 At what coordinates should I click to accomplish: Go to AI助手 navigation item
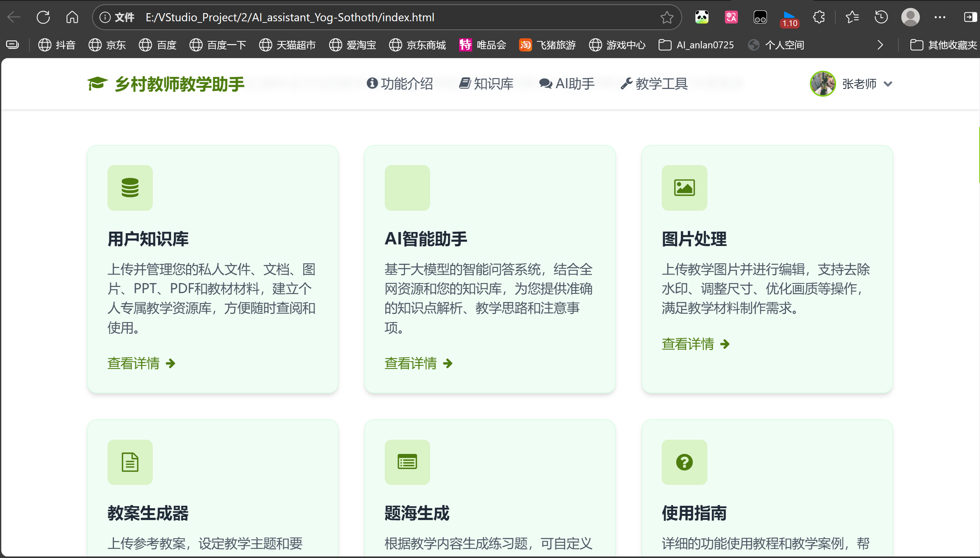coord(567,84)
